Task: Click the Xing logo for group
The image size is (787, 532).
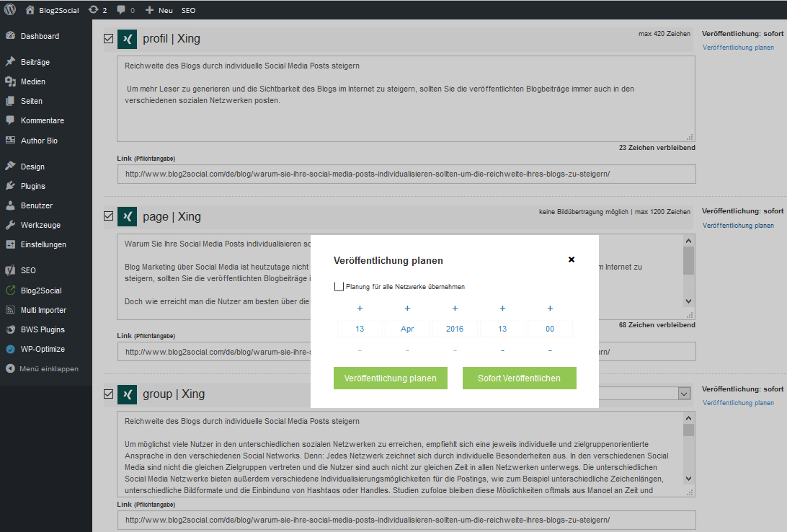Action: point(127,394)
